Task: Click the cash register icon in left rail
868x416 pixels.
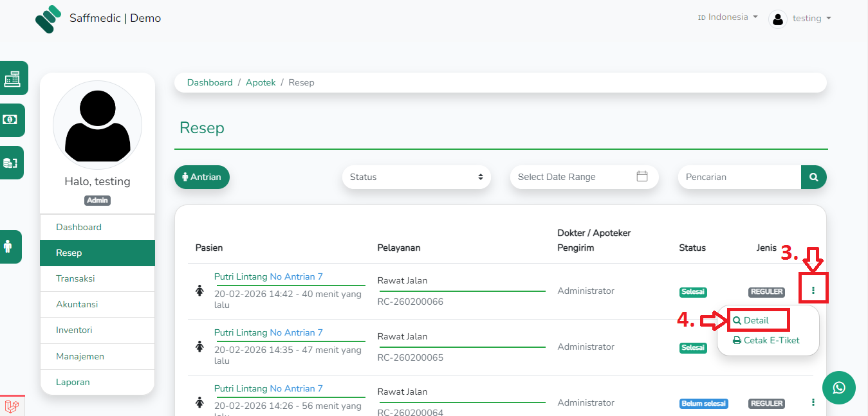Action: (12, 78)
